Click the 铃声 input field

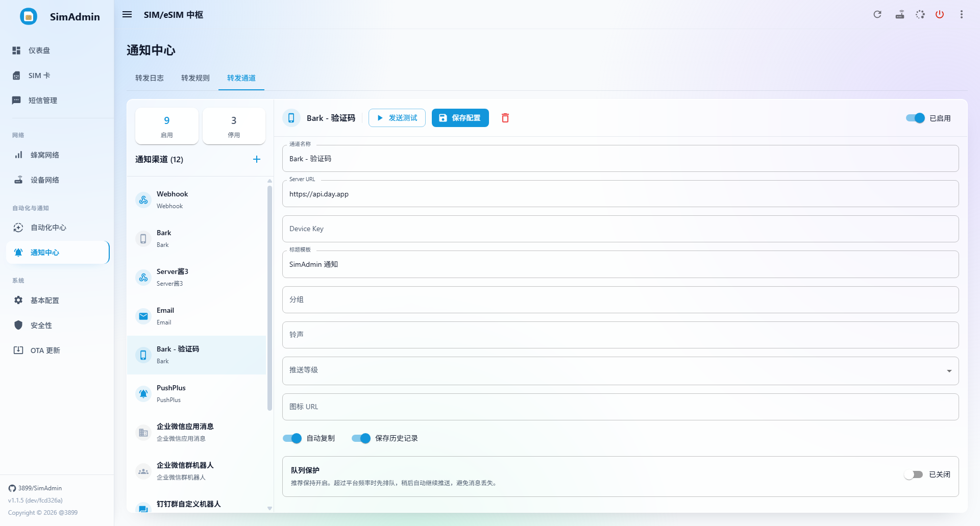pyautogui.click(x=620, y=335)
